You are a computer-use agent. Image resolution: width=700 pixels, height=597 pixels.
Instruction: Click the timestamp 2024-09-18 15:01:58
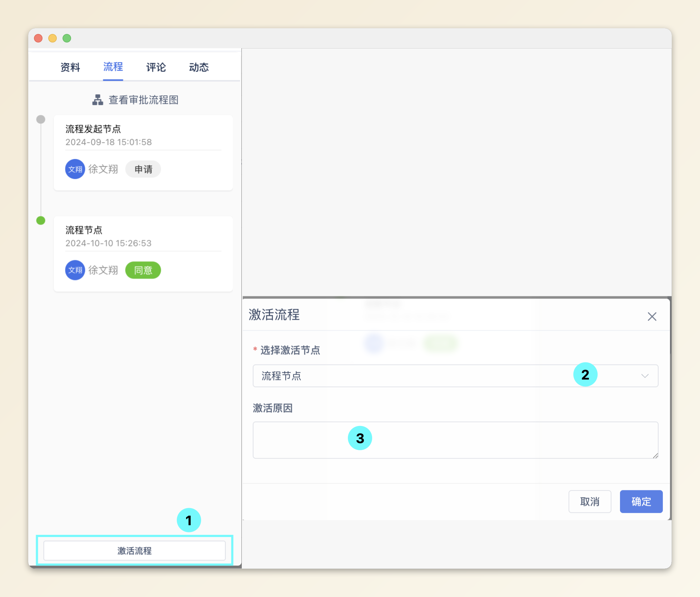pyautogui.click(x=109, y=142)
